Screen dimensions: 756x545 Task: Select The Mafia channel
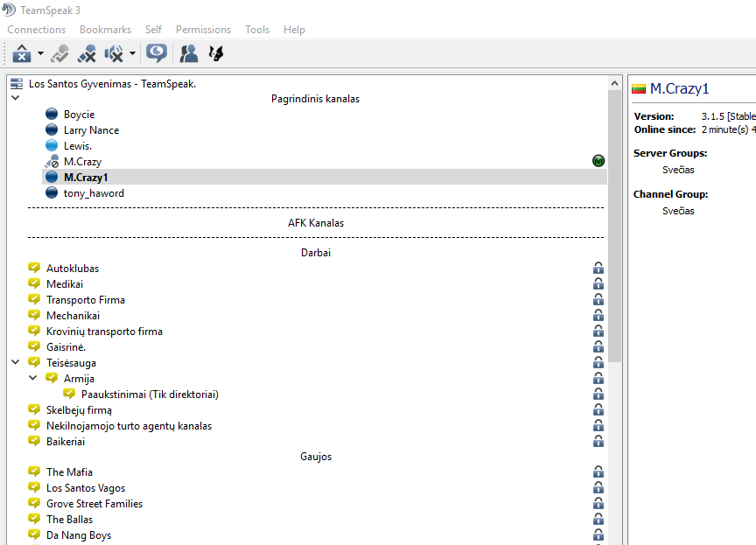[69, 472]
